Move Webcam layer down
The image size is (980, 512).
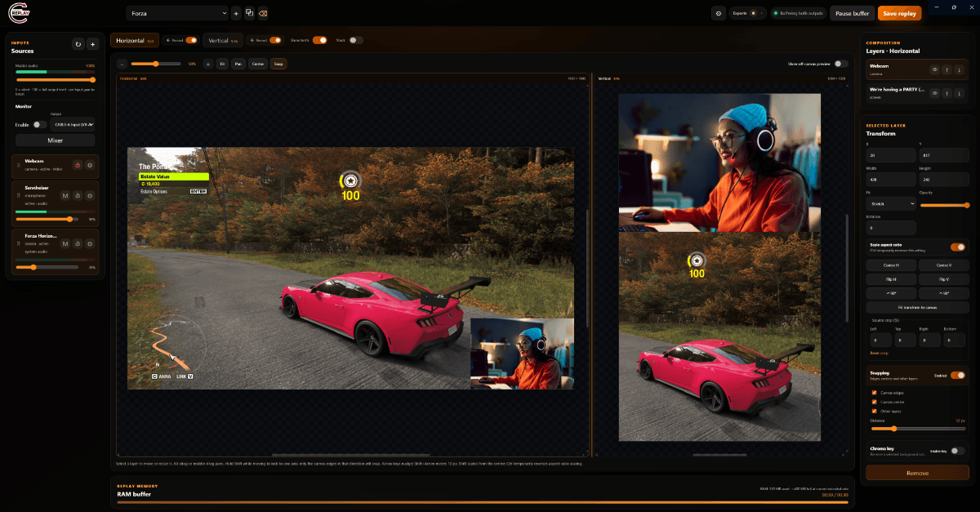click(960, 70)
